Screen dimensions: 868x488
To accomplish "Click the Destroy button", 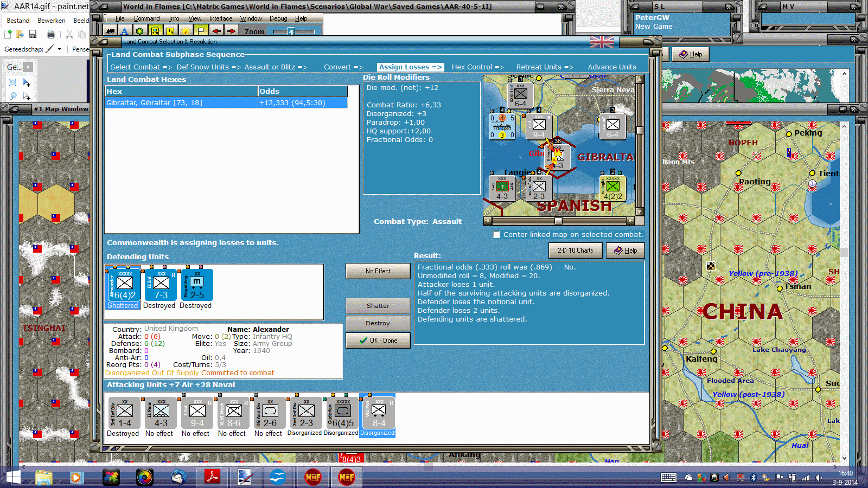I will pyautogui.click(x=378, y=323).
